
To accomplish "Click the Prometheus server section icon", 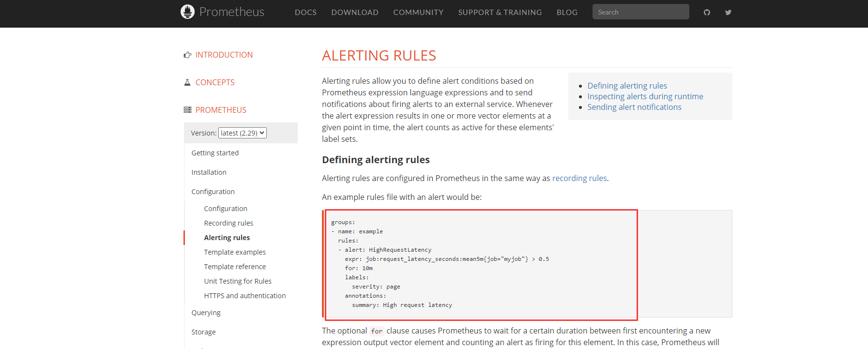I will pos(187,110).
